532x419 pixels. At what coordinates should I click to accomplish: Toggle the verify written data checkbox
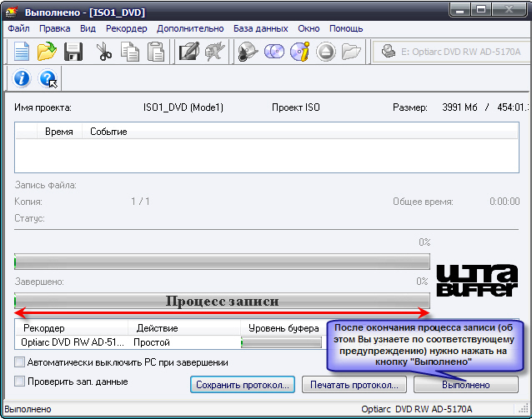tap(19, 382)
